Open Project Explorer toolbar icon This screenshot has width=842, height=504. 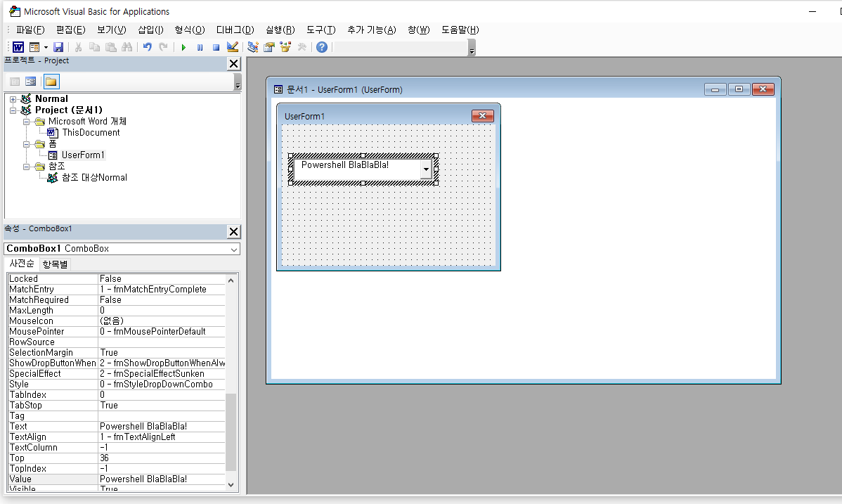[253, 47]
